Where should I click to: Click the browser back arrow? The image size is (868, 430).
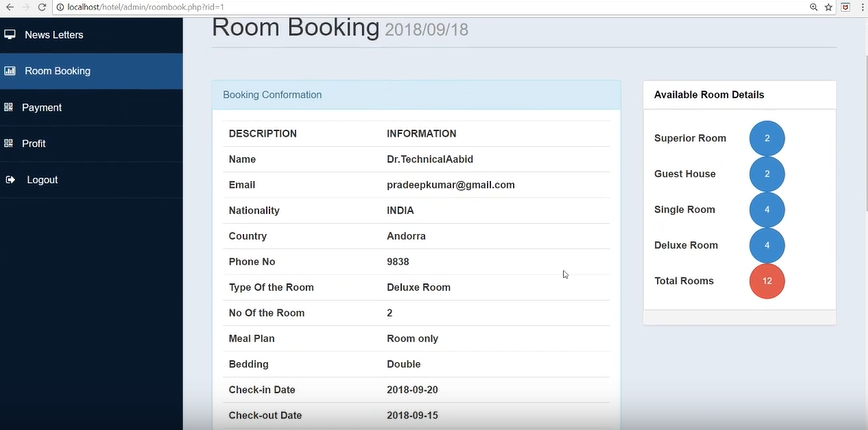click(9, 7)
